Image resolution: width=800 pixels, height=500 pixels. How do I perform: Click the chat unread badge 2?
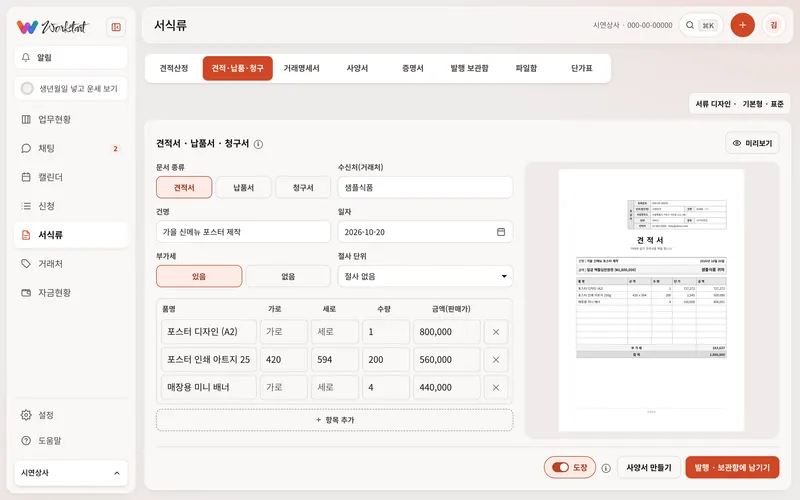coord(115,148)
